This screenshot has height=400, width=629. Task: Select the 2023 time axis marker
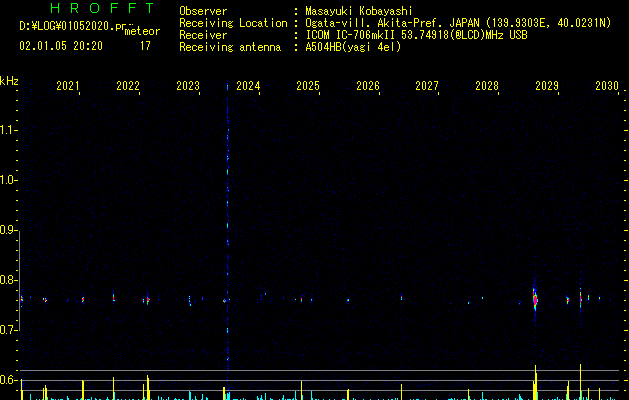pos(188,86)
